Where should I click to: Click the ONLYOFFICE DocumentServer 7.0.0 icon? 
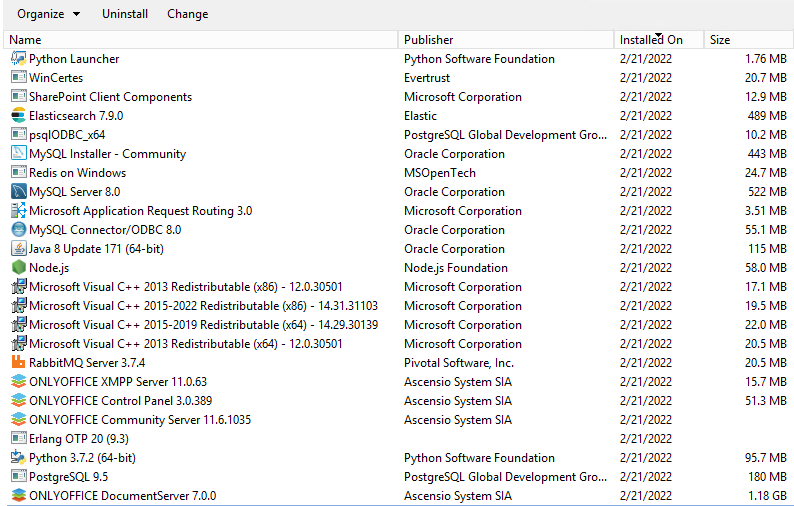click(x=19, y=495)
